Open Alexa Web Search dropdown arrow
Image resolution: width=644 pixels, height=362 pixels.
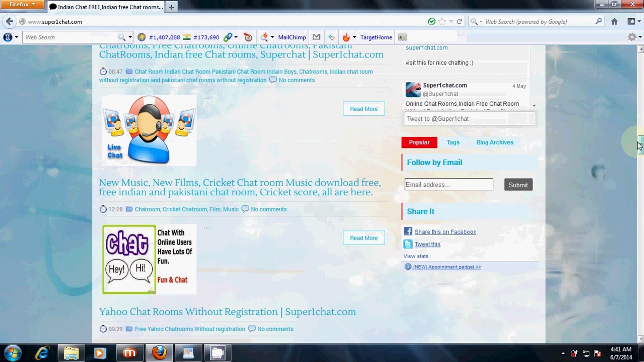130,37
